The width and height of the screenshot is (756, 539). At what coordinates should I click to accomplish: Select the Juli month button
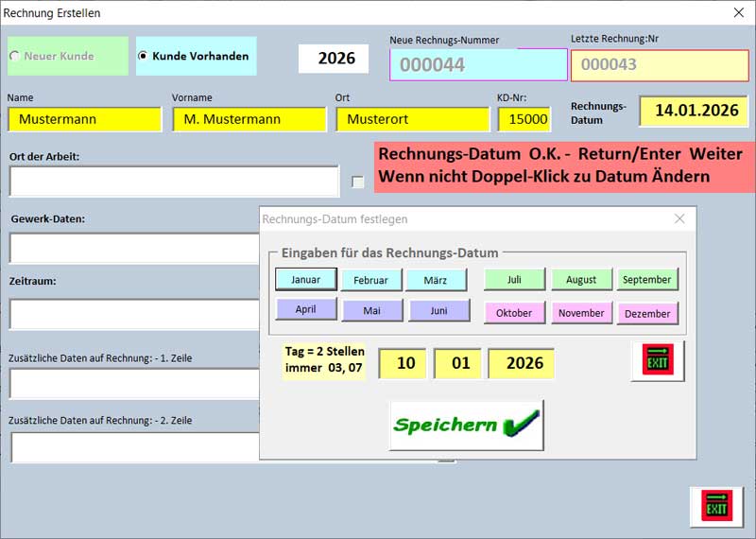[x=514, y=280]
